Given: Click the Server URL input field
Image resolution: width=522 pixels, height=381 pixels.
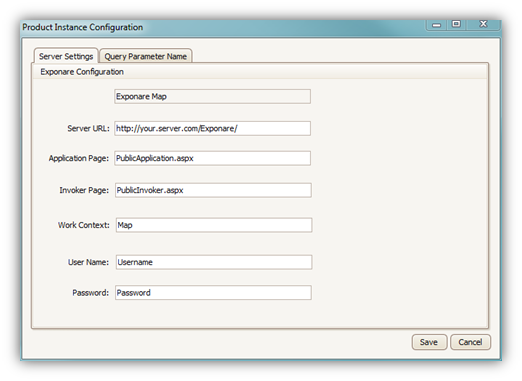Looking at the screenshot, I should 212,128.
